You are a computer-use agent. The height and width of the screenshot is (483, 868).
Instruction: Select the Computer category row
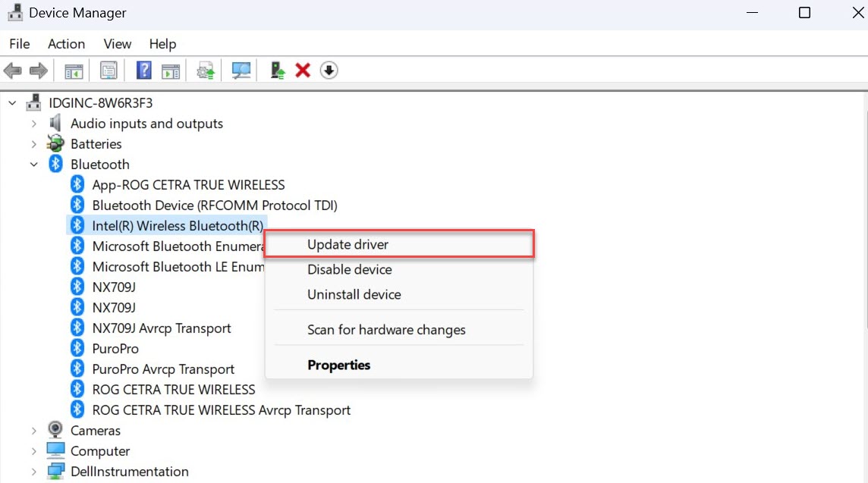tap(100, 451)
